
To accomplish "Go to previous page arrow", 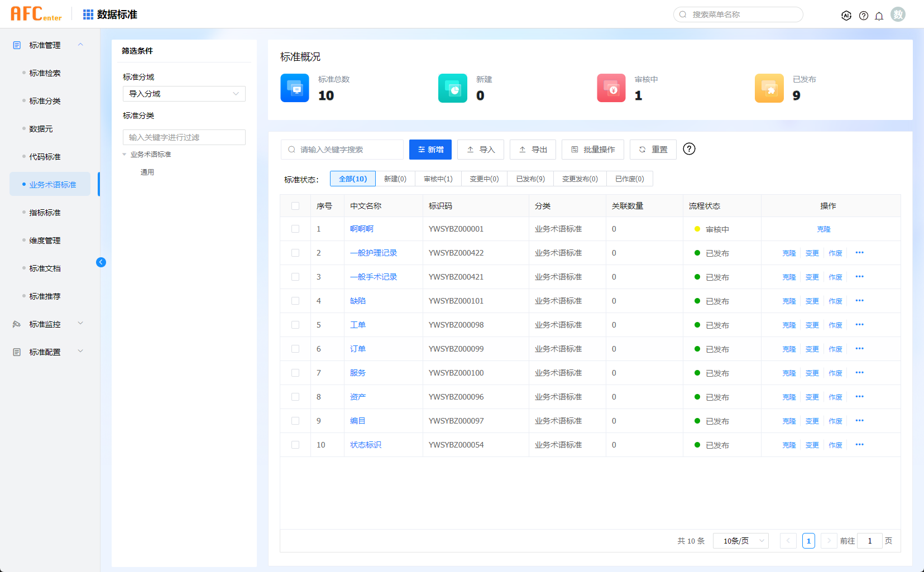I will pyautogui.click(x=788, y=541).
